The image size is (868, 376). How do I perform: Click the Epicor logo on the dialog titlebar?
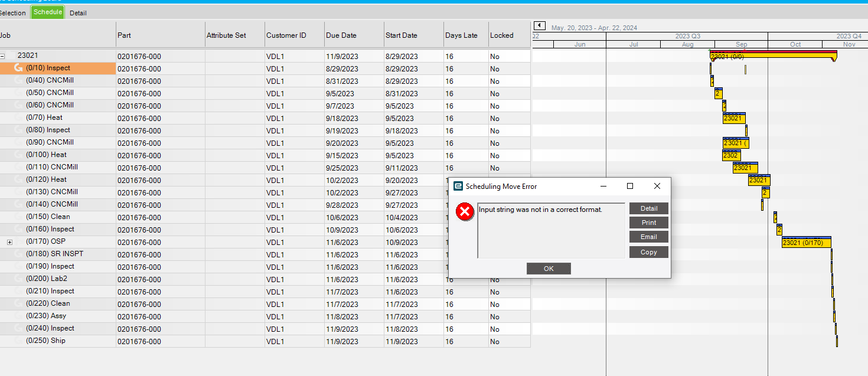[456, 186]
